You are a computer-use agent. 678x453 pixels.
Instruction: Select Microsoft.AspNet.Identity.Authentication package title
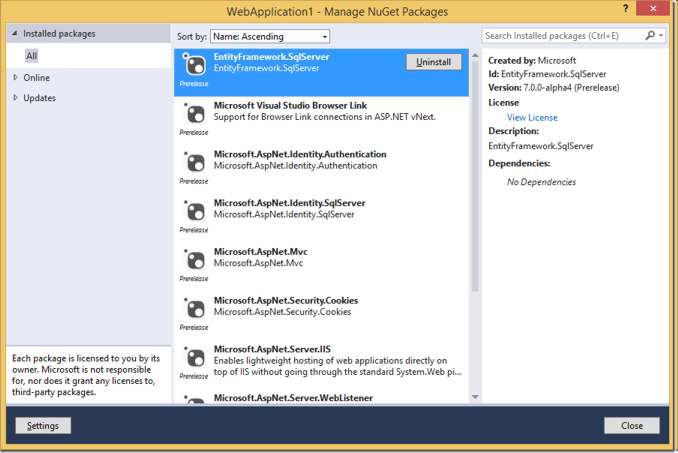300,154
